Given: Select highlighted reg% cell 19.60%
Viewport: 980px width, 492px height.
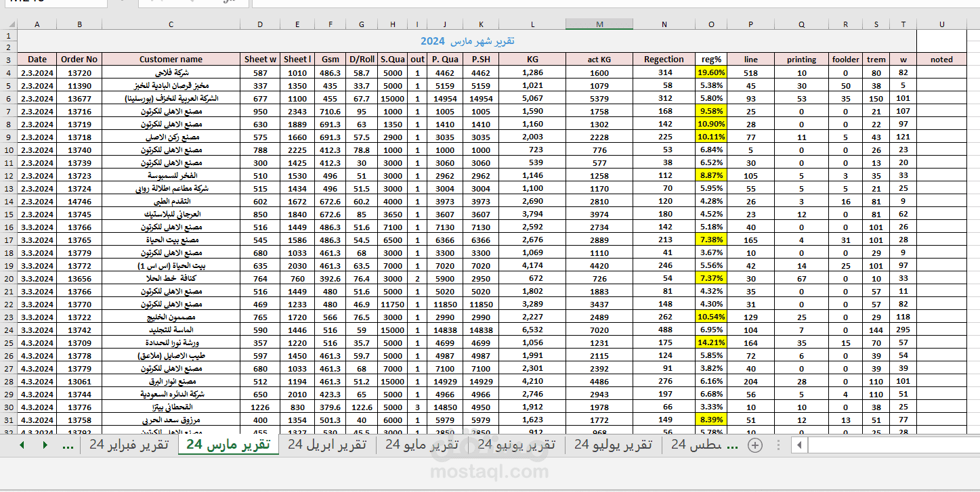Looking at the screenshot, I should 711,72.
